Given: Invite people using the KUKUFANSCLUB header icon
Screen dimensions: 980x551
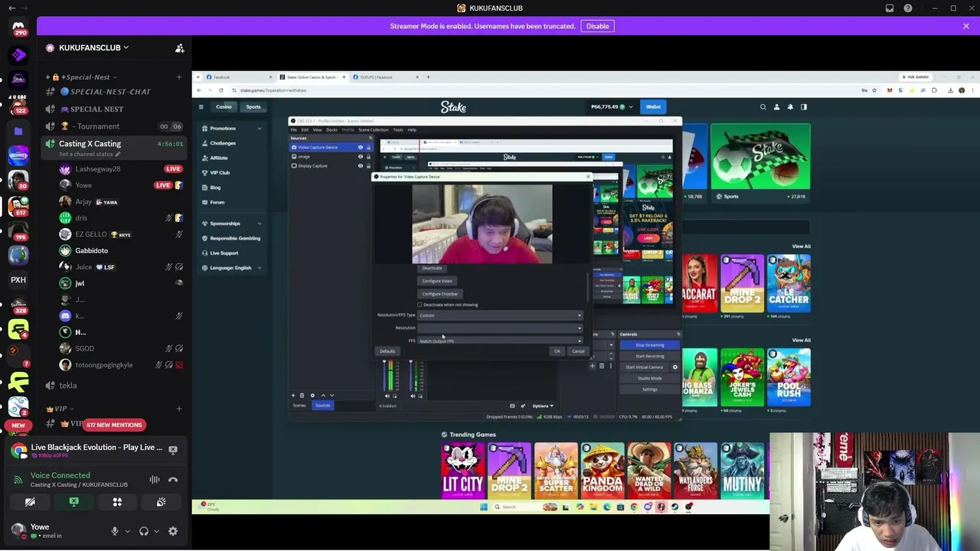Looking at the screenshot, I should tap(179, 48).
